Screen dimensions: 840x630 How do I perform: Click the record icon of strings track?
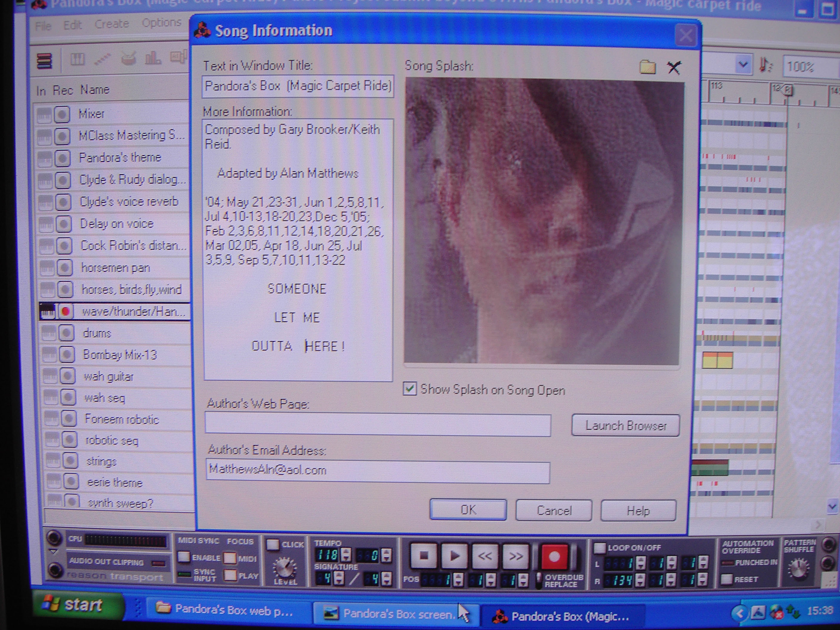[x=70, y=461]
